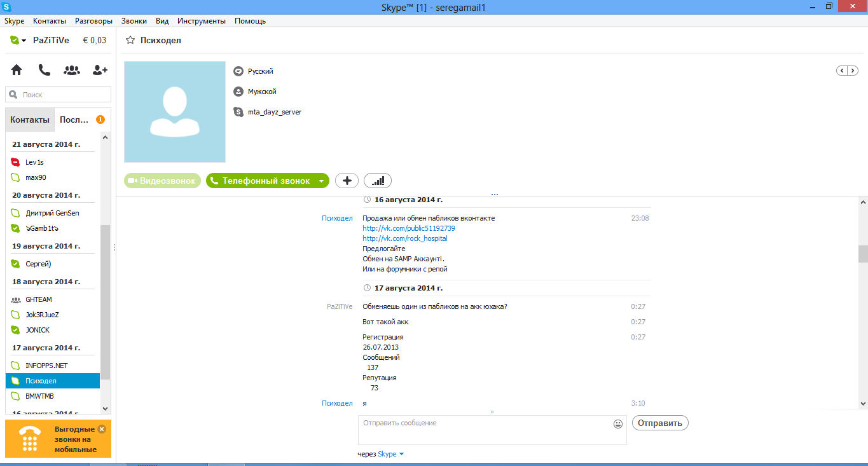The image size is (868, 466).
Task: Select contact BMWTMB
Action: click(x=53, y=396)
